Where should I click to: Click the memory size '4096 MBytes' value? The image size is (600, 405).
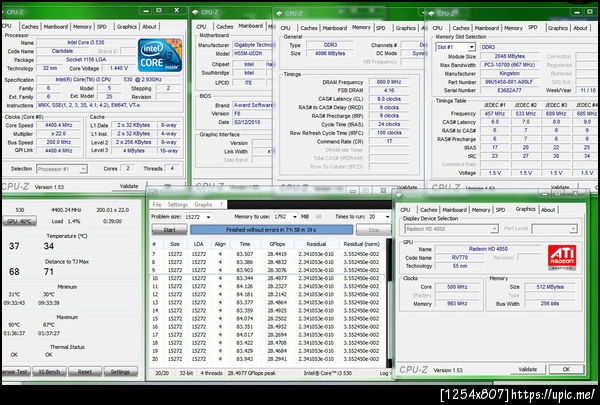(330, 54)
